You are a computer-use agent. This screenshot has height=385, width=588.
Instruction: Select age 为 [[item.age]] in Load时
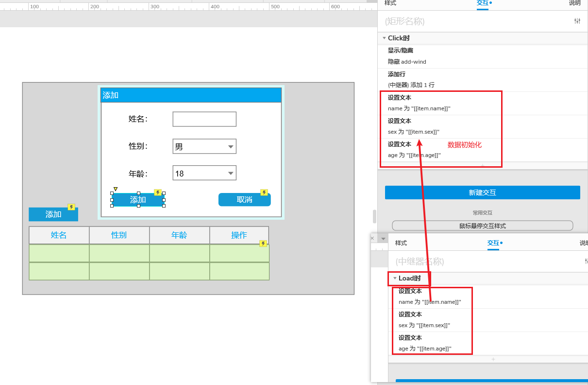point(425,349)
